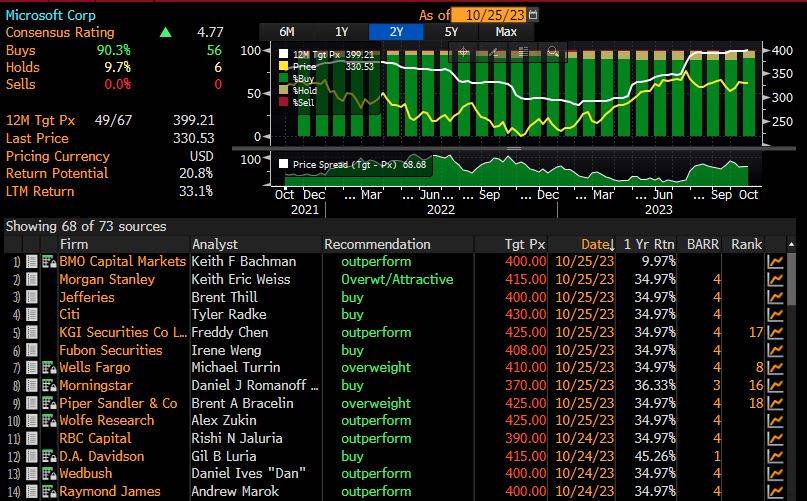Open the calendar picker next to As of date
The width and height of the screenshot is (807, 501).
(533, 15)
